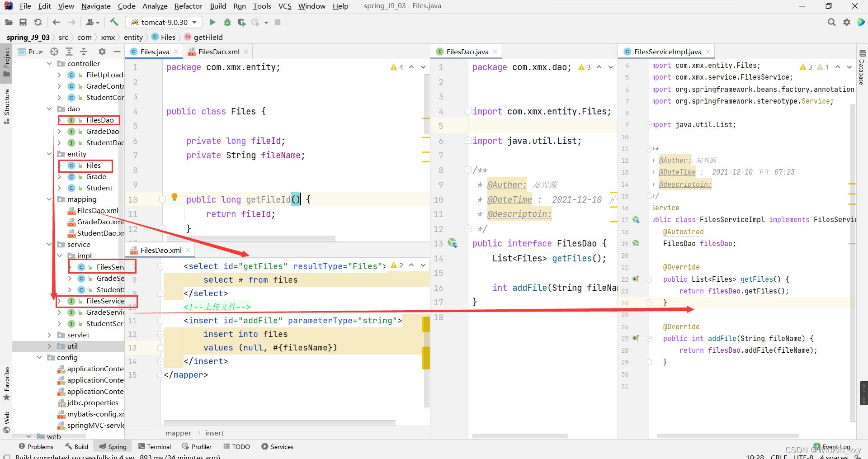Switch to the Files.java tab
Image resolution: width=868 pixels, height=459 pixels.
tap(154, 52)
